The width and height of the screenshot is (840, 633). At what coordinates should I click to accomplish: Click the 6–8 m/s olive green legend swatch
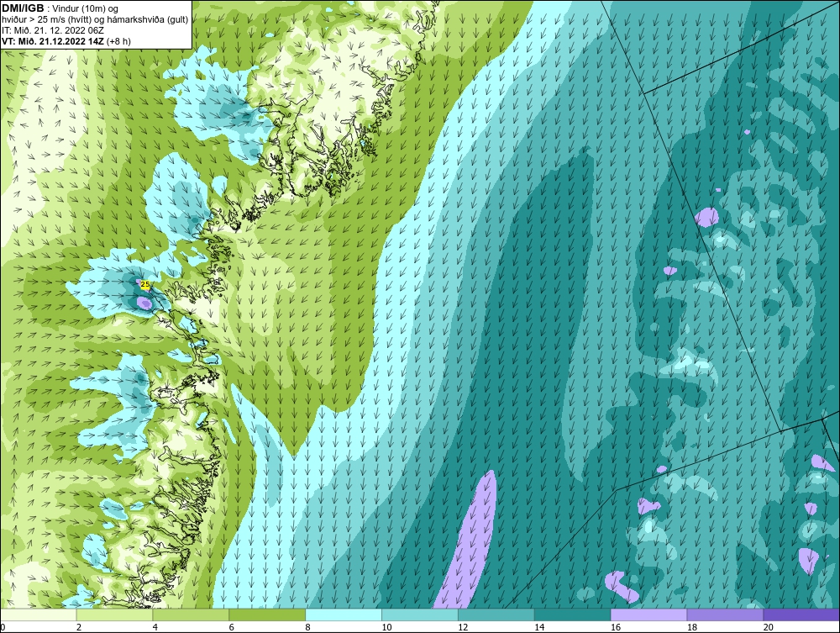[x=267, y=615]
